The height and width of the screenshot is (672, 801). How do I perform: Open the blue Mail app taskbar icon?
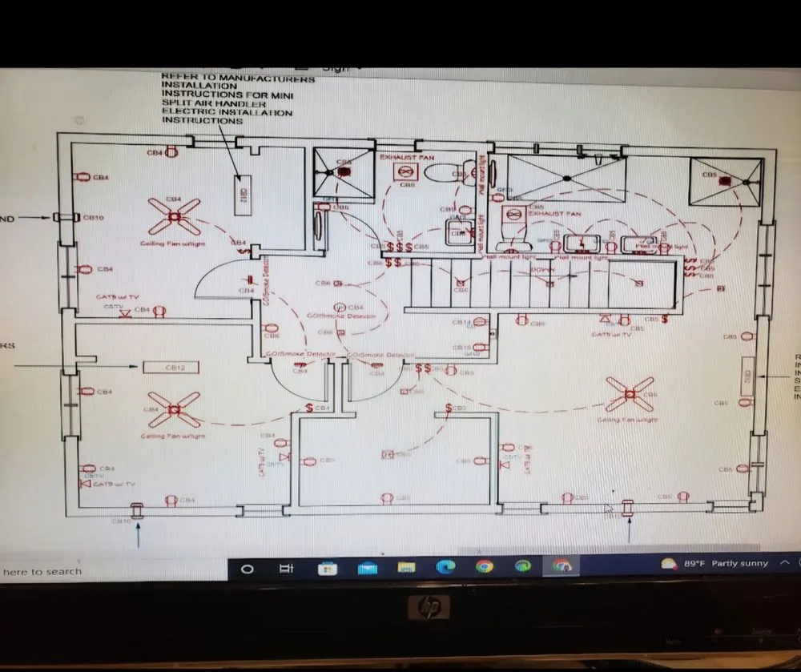[x=367, y=567]
